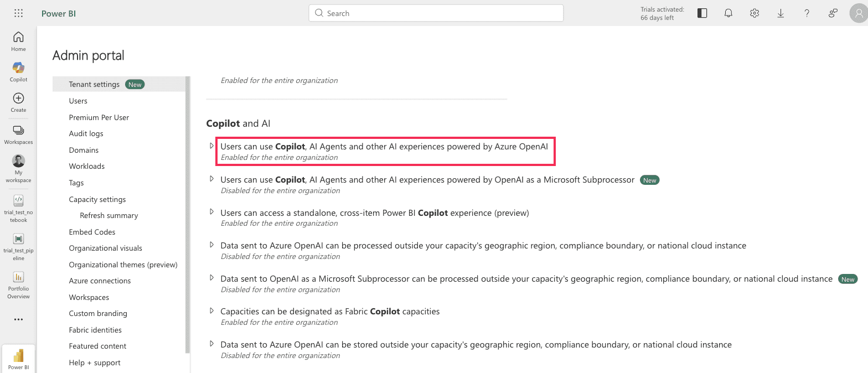The image size is (868, 373).
Task: Open notifications bell
Action: coord(728,13)
